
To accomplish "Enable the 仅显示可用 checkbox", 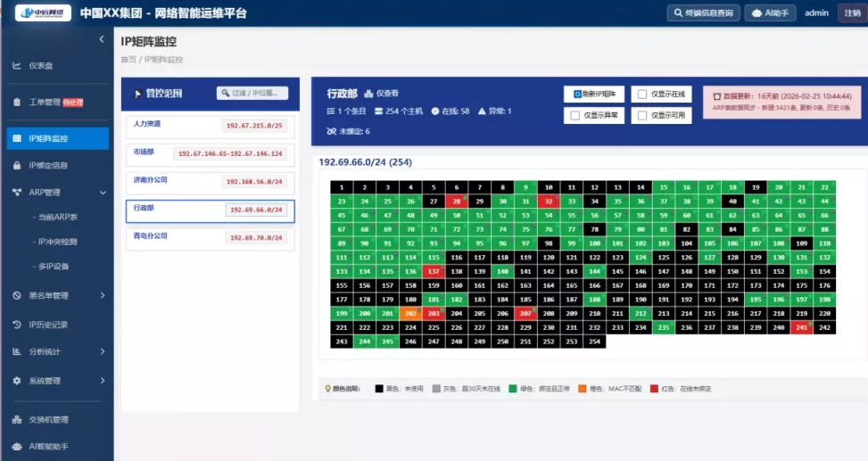I will click(641, 116).
